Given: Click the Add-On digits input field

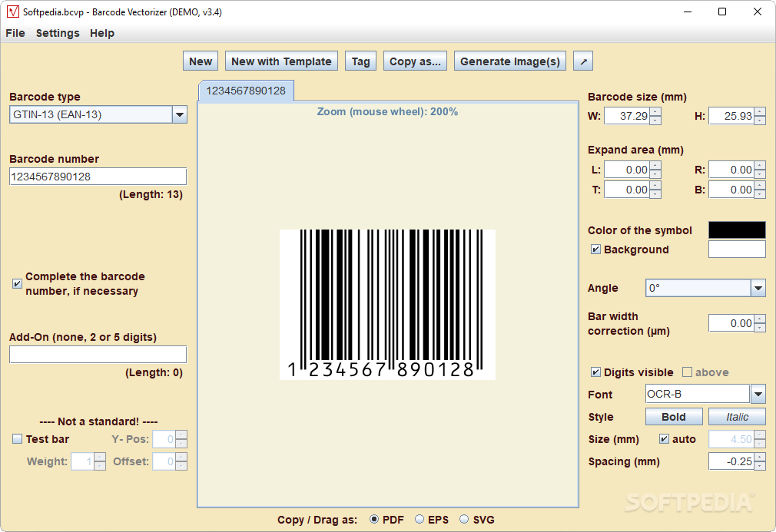Looking at the screenshot, I should [x=98, y=355].
